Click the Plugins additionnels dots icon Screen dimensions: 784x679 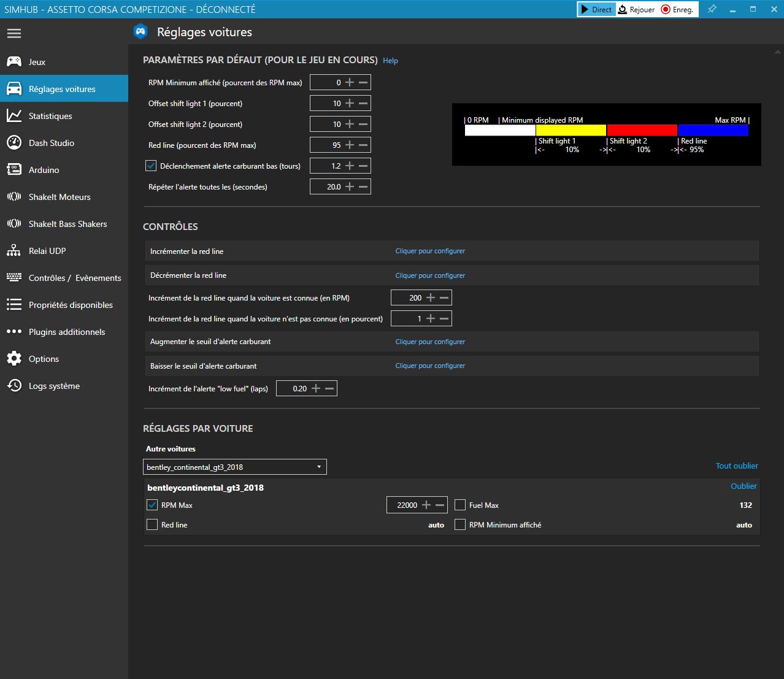pyautogui.click(x=14, y=332)
